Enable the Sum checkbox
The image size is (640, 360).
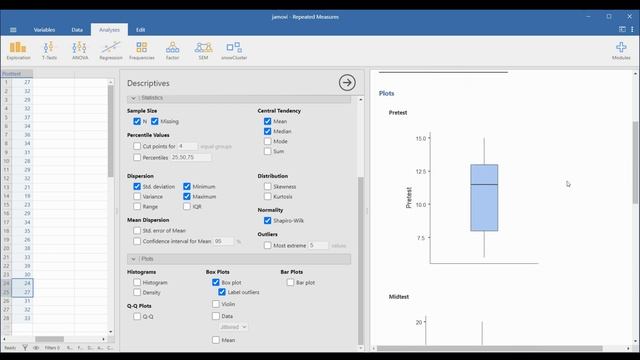[267, 151]
